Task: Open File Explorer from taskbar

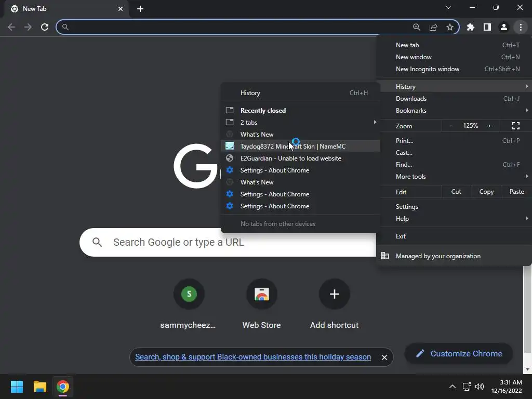Action: click(x=39, y=387)
